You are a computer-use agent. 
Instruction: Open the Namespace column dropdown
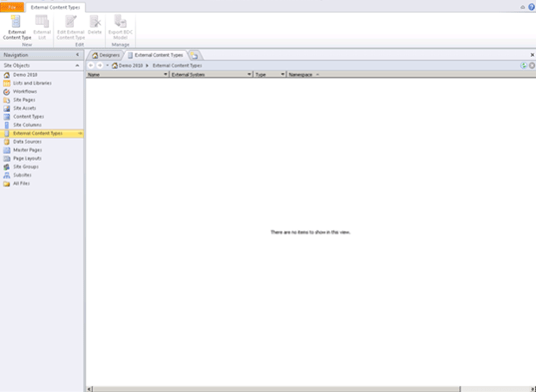point(317,74)
